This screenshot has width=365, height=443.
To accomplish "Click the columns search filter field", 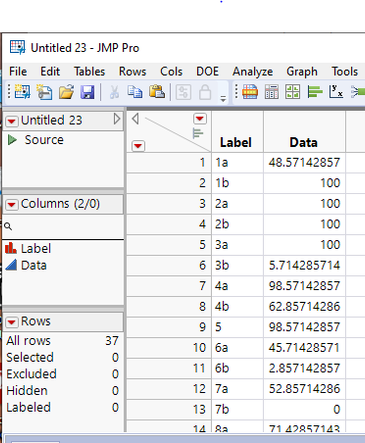I will pos(63,227).
